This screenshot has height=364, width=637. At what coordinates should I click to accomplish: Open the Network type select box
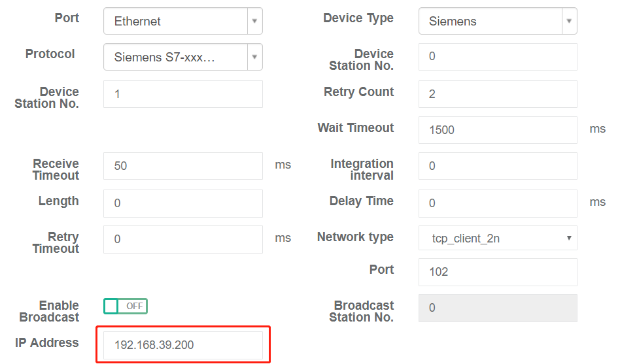point(497,238)
